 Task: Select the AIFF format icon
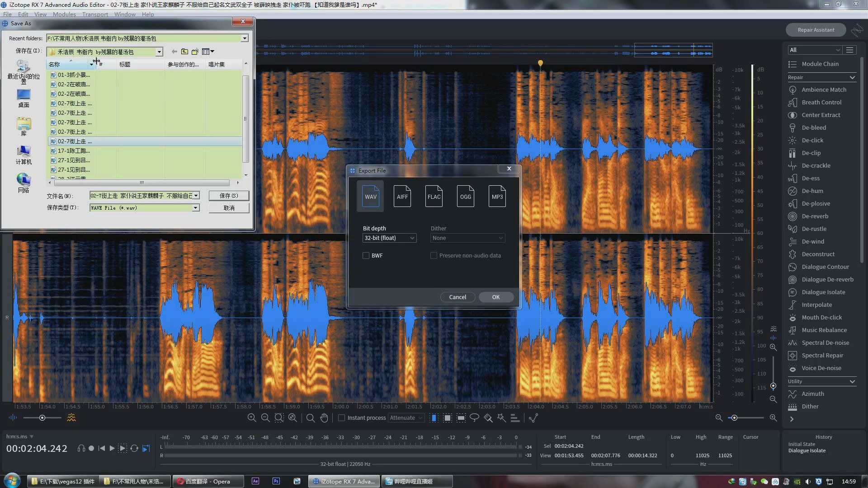click(x=402, y=196)
